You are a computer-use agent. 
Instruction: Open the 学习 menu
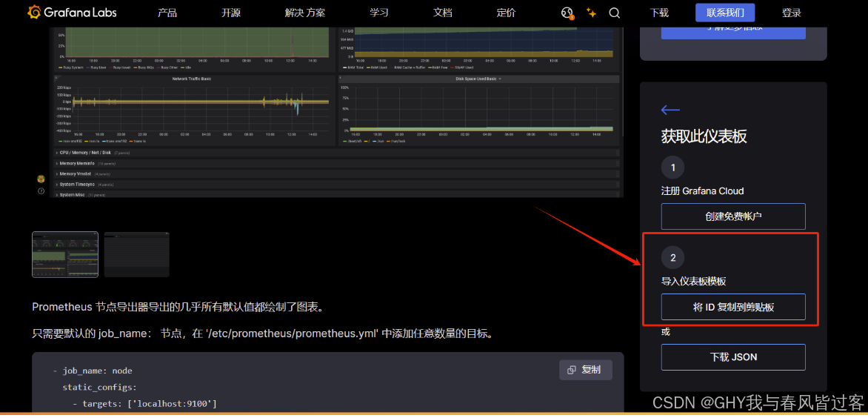tap(379, 13)
